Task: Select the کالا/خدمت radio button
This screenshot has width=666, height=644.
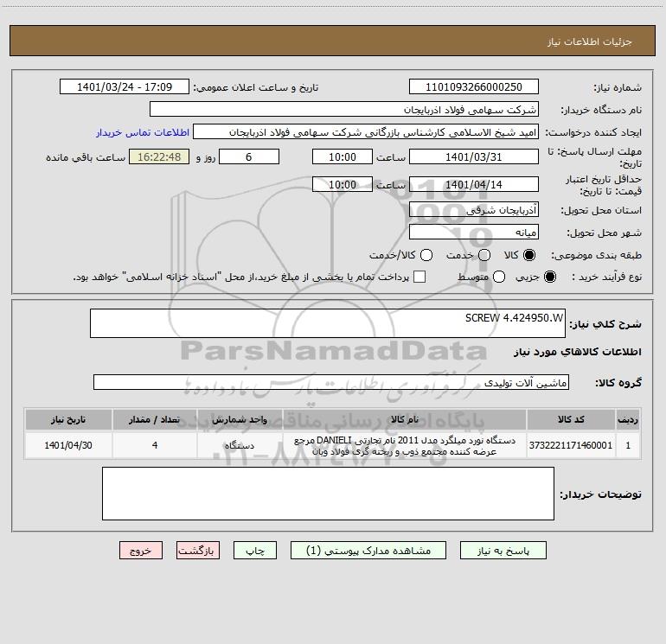Action: [426, 255]
